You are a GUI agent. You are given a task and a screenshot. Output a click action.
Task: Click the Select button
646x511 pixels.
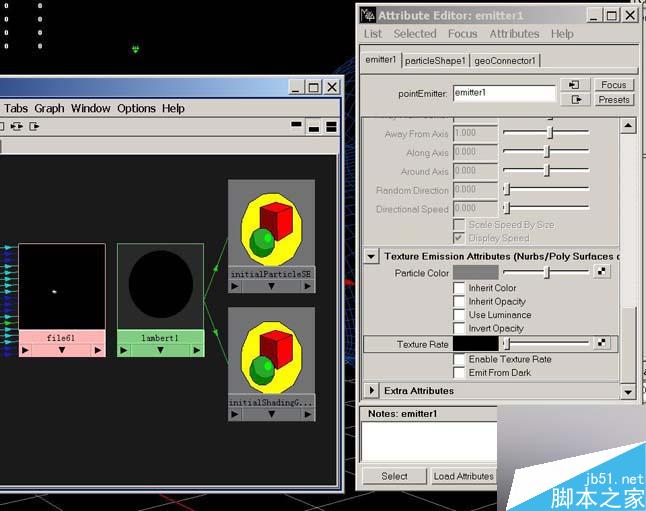click(x=394, y=476)
